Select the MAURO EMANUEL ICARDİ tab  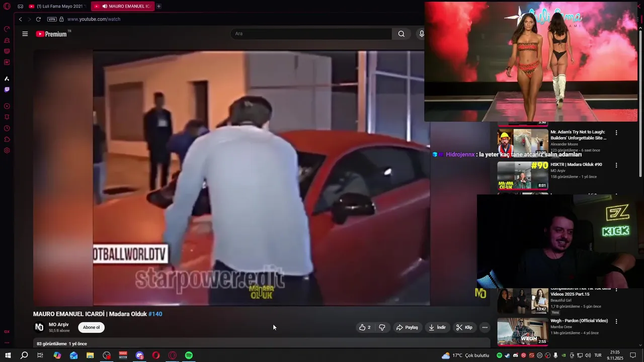coord(123,6)
